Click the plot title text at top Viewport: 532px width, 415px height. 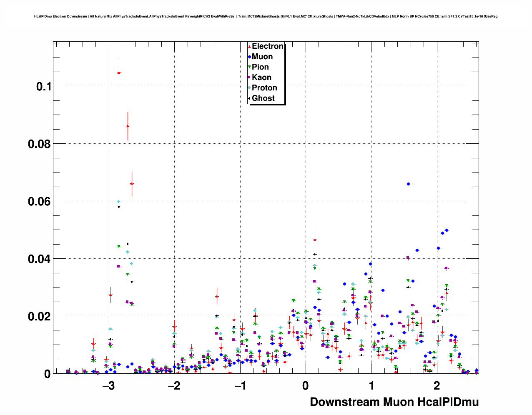click(x=266, y=17)
